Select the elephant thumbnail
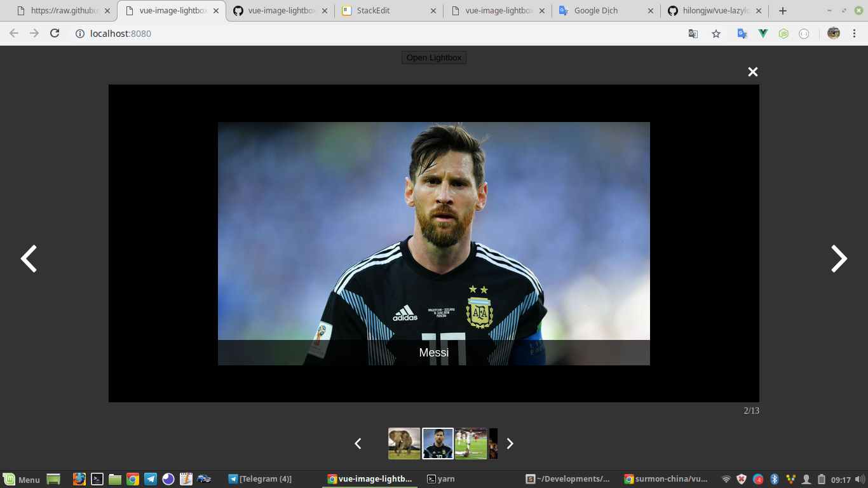Screen dimensions: 868x488 (404, 444)
